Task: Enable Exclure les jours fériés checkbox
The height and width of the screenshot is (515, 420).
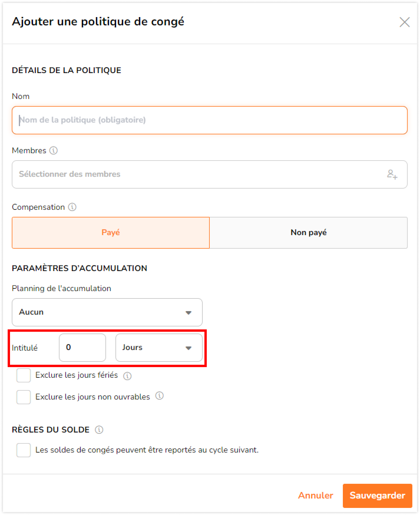Action: coord(24,375)
